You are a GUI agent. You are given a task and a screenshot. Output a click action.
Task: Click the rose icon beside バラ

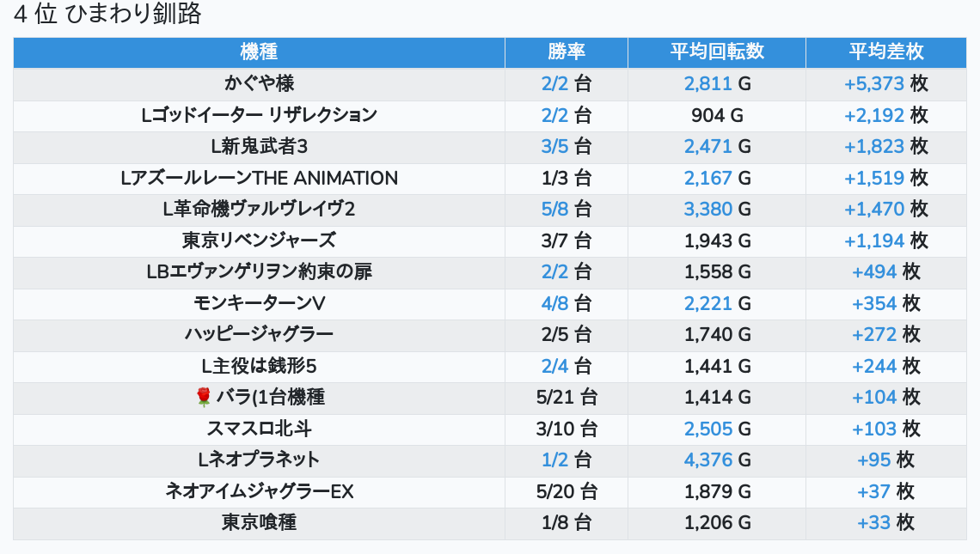click(x=204, y=397)
